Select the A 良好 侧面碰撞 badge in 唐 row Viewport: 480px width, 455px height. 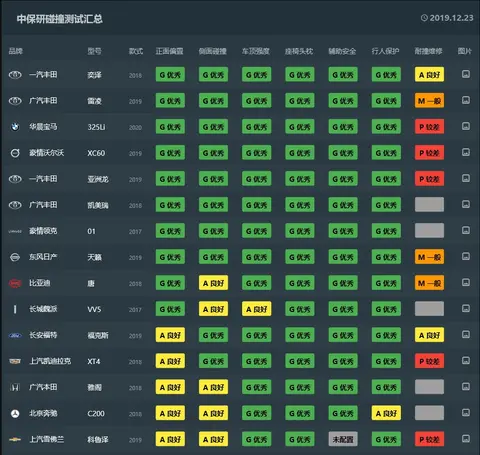[x=213, y=283]
